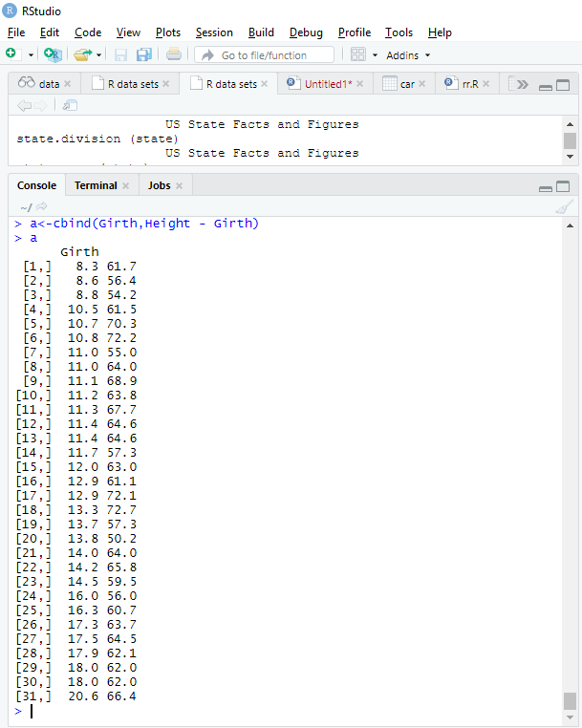Open the Help menu

440,32
